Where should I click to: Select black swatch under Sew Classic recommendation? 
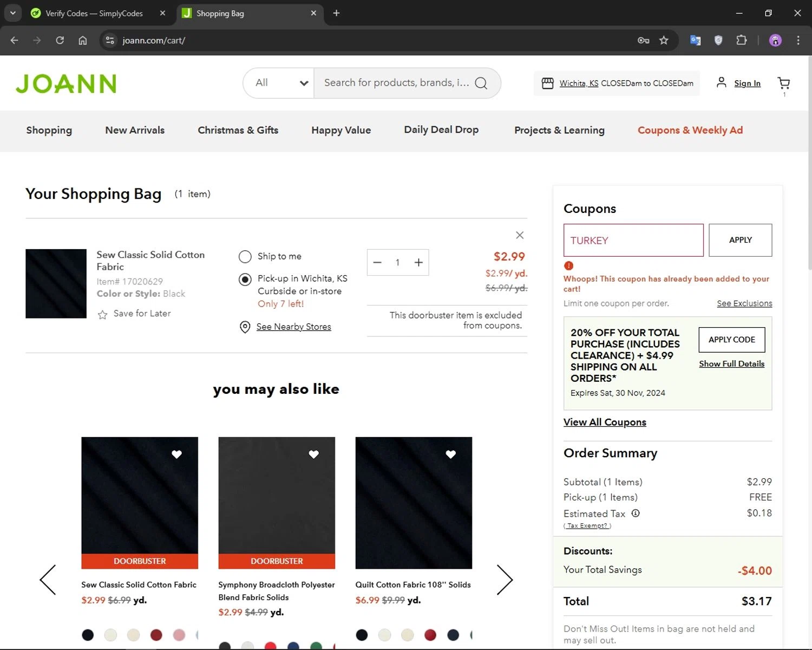coord(88,635)
